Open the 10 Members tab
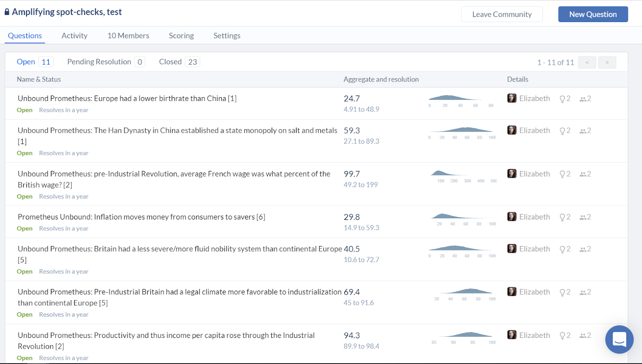Screen dimensions: 642x364 pos(128,36)
